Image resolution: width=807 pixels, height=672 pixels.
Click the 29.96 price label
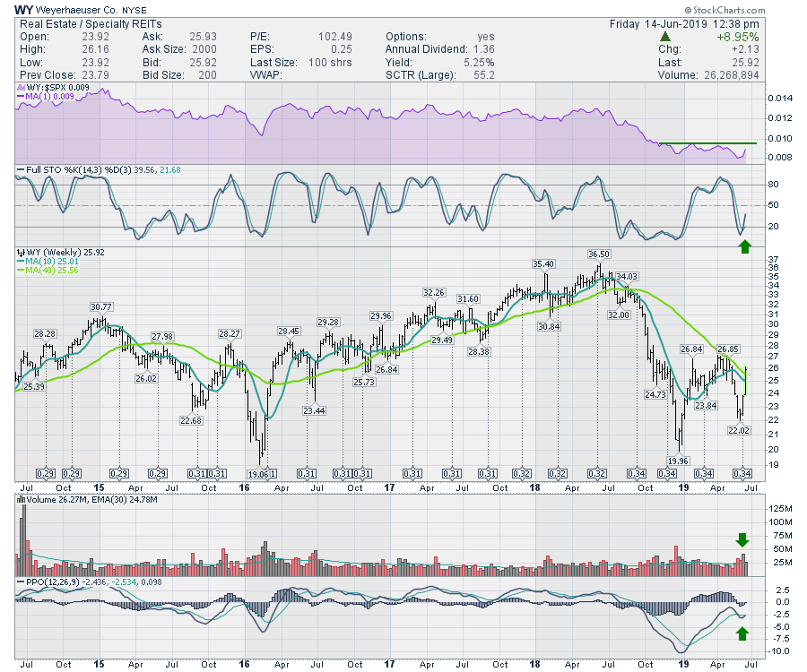381,315
